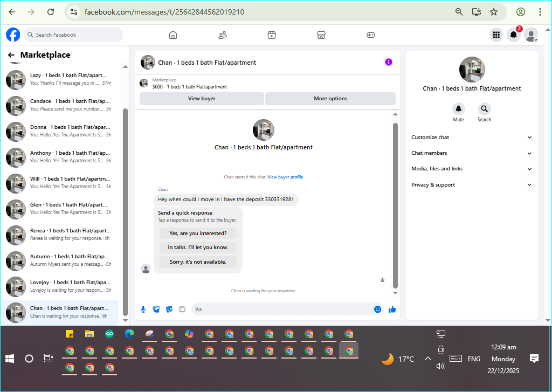The height and width of the screenshot is (392, 552).
Task: Record a voice clip microphone icon
Action: pyautogui.click(x=143, y=310)
